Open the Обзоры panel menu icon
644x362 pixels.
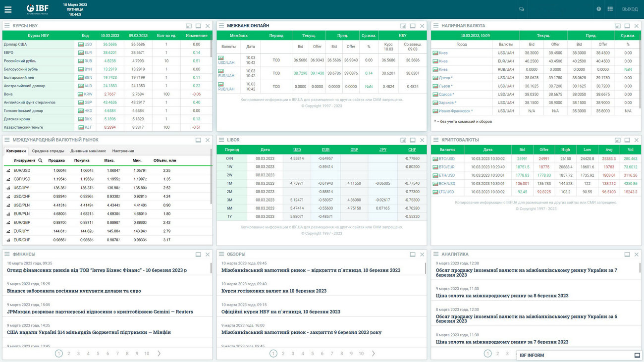tap(221, 254)
